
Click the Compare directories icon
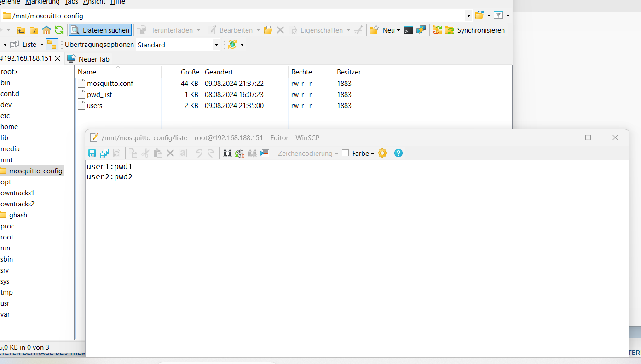pos(437,30)
